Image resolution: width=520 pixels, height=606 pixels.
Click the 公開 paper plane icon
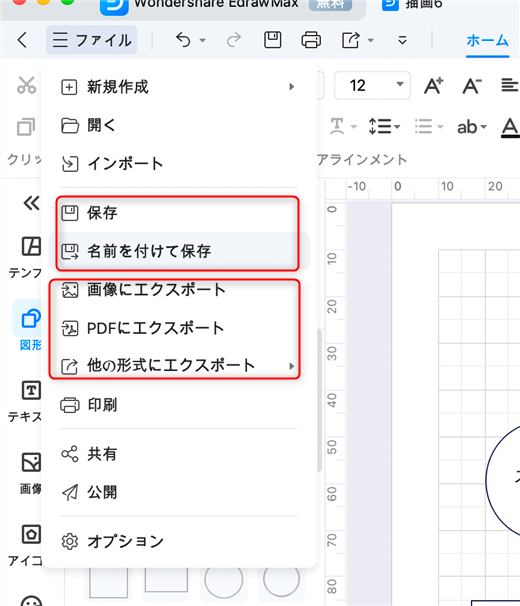coord(70,492)
